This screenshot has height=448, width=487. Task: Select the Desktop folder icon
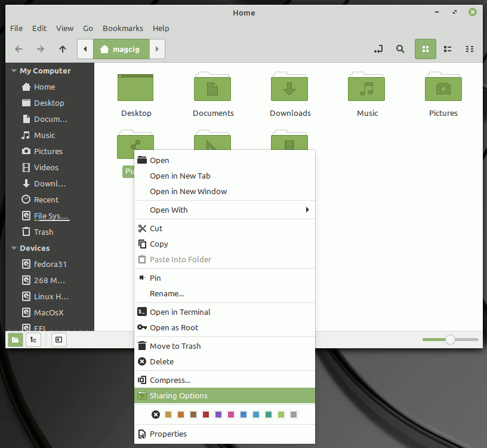[135, 88]
